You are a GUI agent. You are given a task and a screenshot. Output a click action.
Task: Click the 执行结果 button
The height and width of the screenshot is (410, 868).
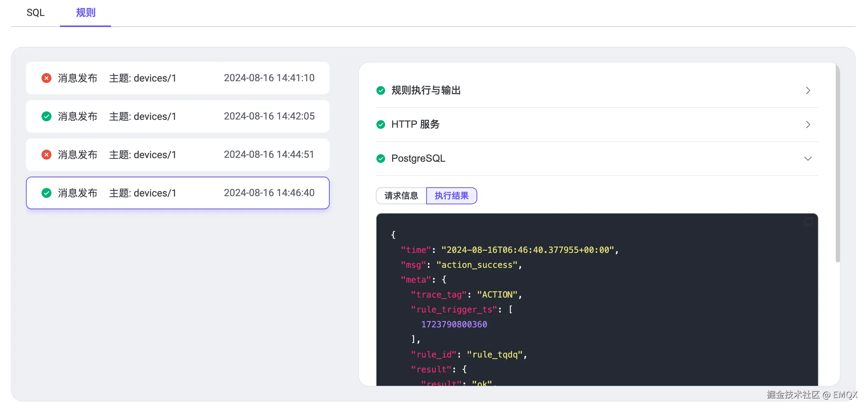click(x=451, y=195)
